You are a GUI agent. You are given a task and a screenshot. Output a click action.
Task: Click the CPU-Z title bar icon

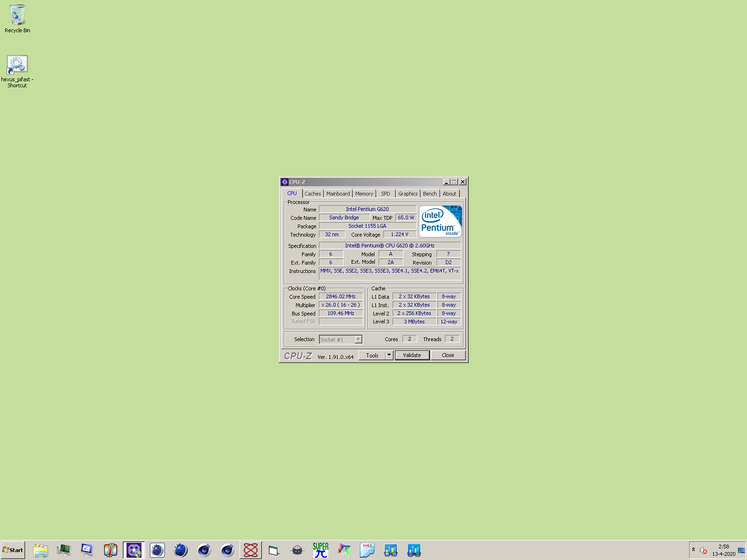[x=285, y=182]
